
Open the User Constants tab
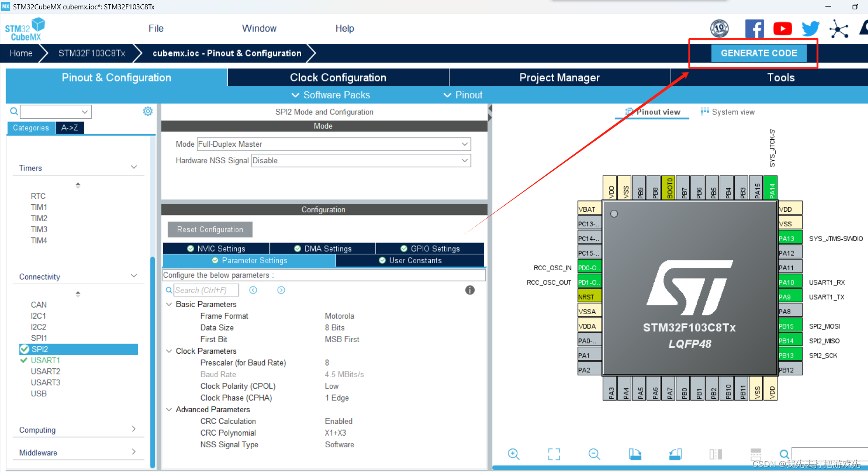coord(410,260)
